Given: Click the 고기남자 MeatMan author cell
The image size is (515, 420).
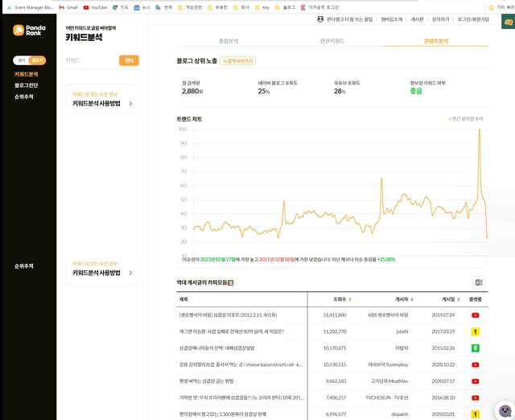Looking at the screenshot, I should [x=389, y=381].
